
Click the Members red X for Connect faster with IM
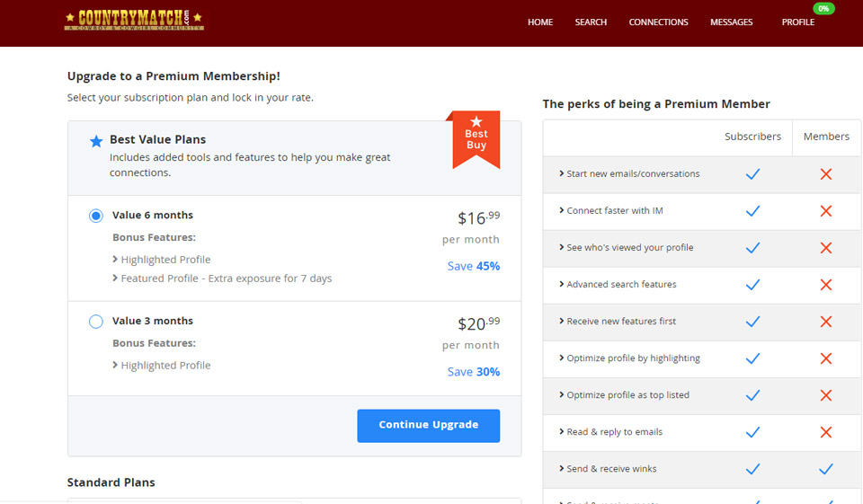(826, 211)
